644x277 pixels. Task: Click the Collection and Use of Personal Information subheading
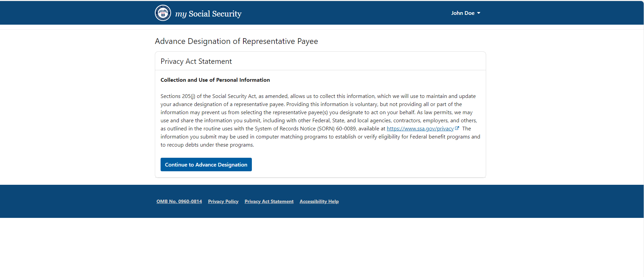(215, 80)
